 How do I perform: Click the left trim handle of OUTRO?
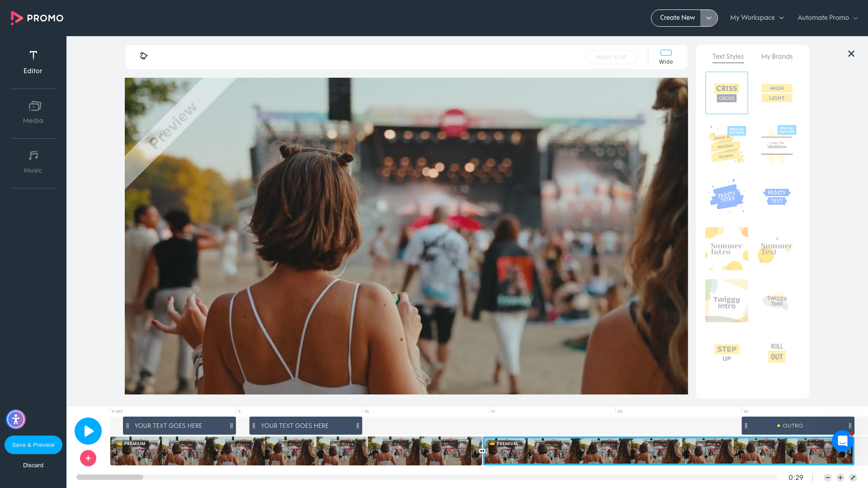point(746,426)
